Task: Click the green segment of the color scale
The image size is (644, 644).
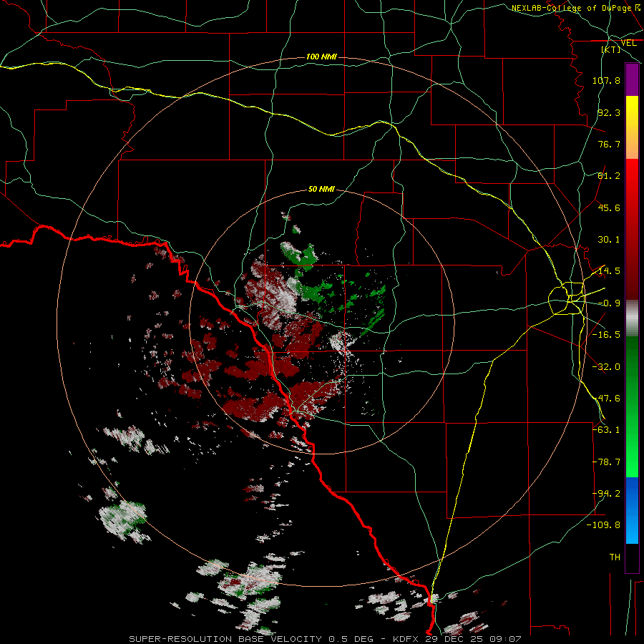Action: click(x=632, y=406)
